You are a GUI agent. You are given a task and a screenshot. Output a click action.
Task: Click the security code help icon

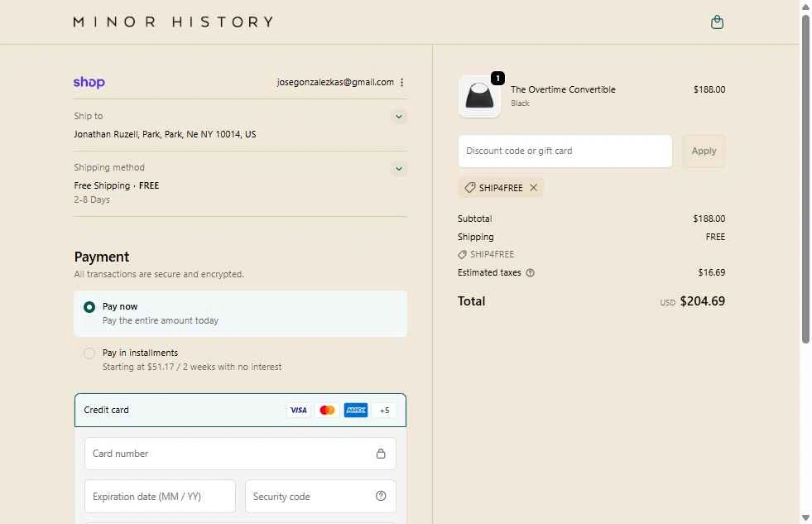(381, 496)
